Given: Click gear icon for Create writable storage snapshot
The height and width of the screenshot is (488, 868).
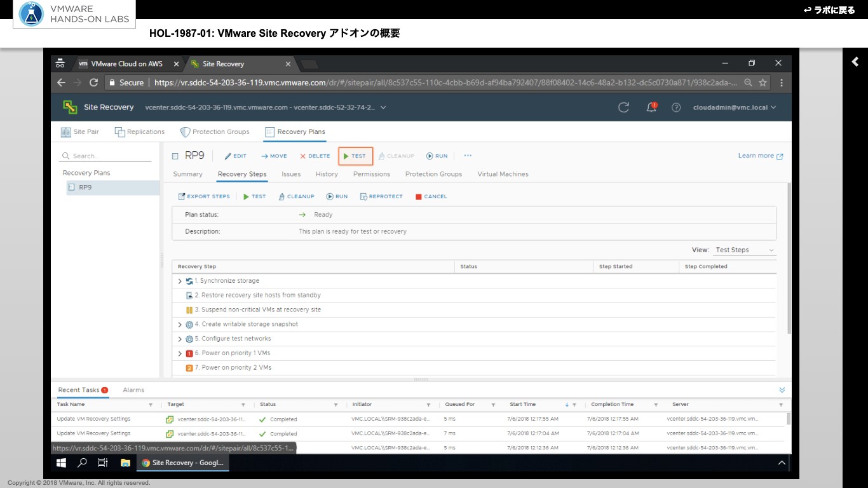Looking at the screenshot, I should pyautogui.click(x=189, y=325).
